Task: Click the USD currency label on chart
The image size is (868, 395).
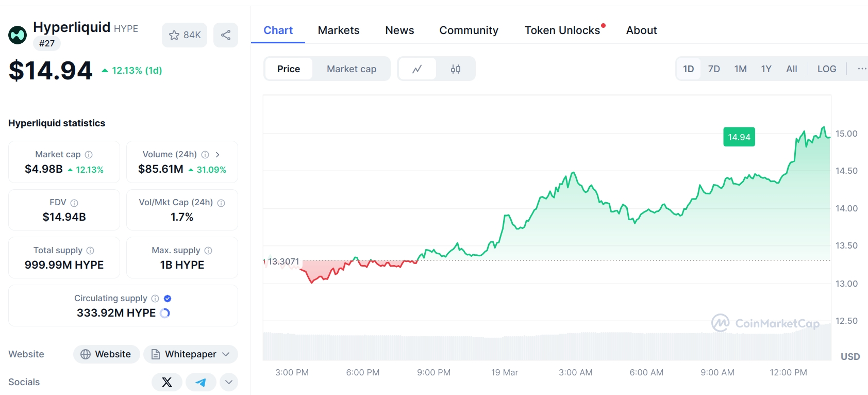Action: click(850, 357)
